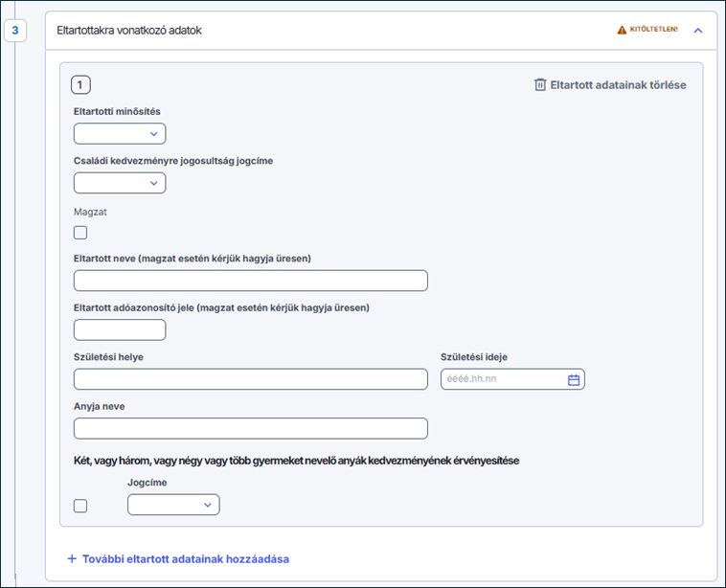Click the Születési helye text field
726x588 pixels.
[250, 379]
